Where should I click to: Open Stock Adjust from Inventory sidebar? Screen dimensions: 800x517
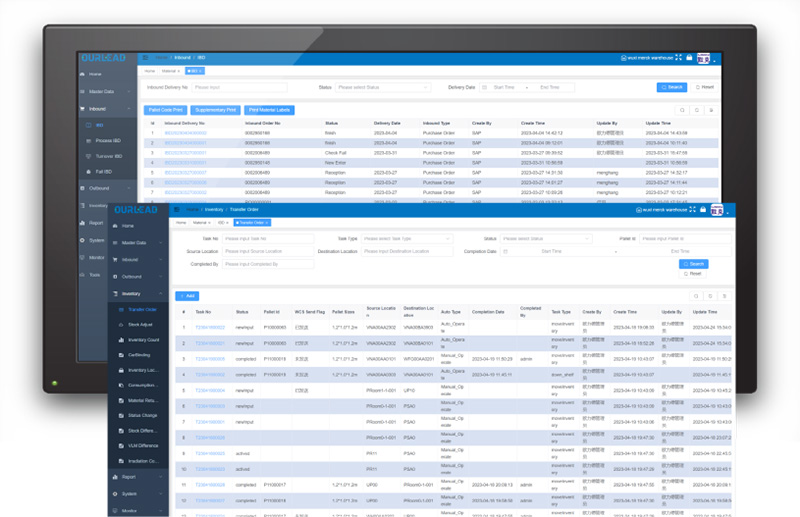tap(140, 325)
